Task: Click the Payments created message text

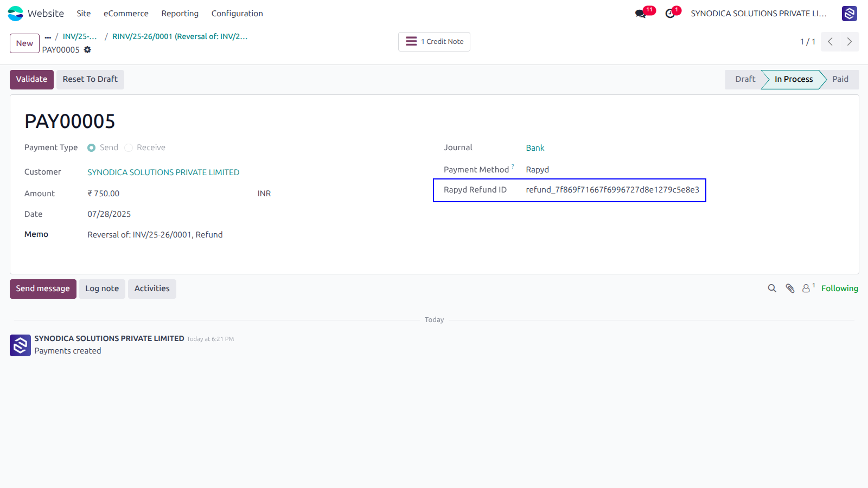Action: [68, 351]
